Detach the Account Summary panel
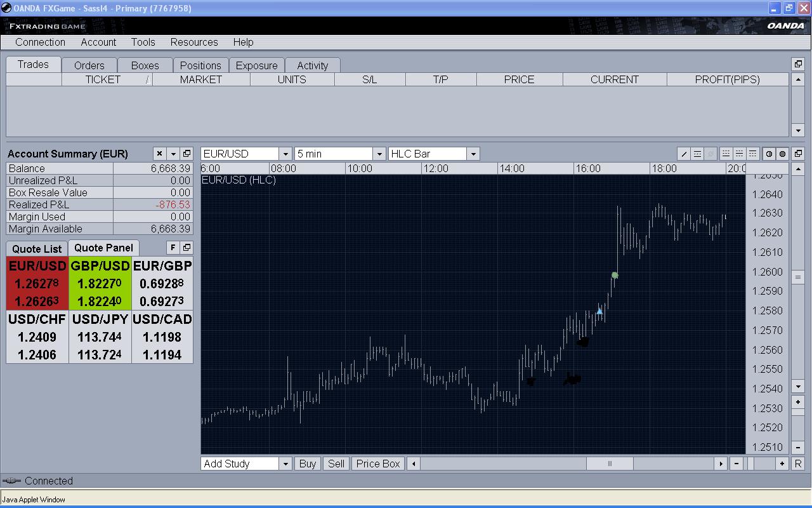This screenshot has height=508, width=812. [187, 154]
